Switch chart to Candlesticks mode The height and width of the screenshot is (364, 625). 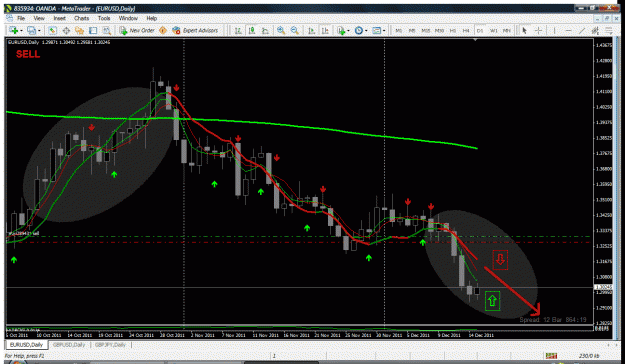click(x=252, y=30)
